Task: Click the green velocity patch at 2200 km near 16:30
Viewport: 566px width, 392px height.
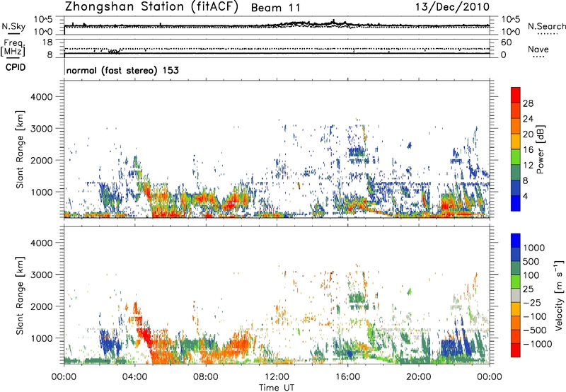Action: tap(358, 299)
